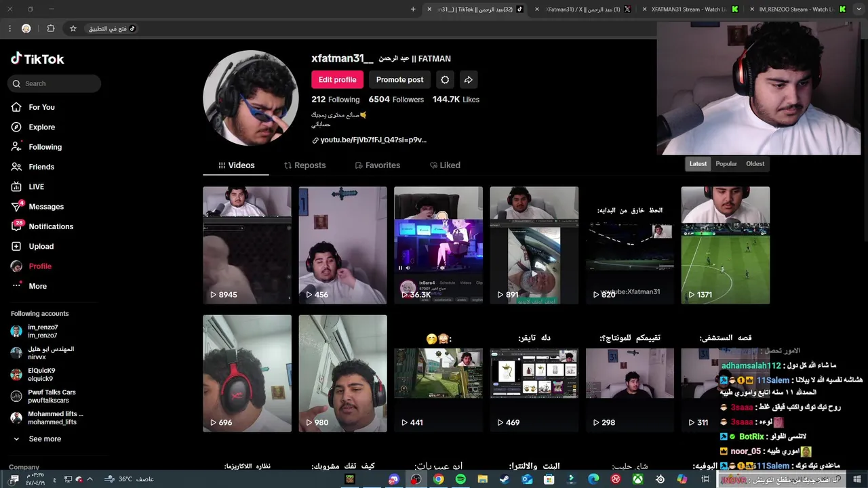
Task: Switch to the Favorites tab
Action: [x=377, y=165]
